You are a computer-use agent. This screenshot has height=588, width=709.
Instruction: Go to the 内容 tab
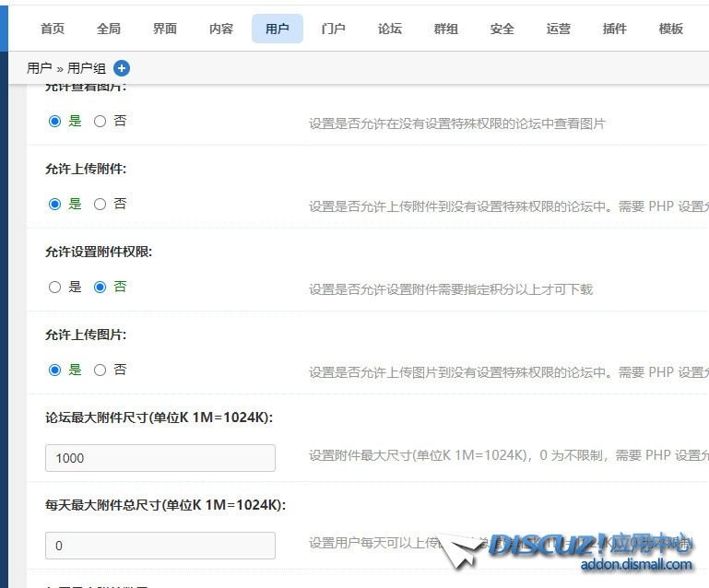coord(221,29)
